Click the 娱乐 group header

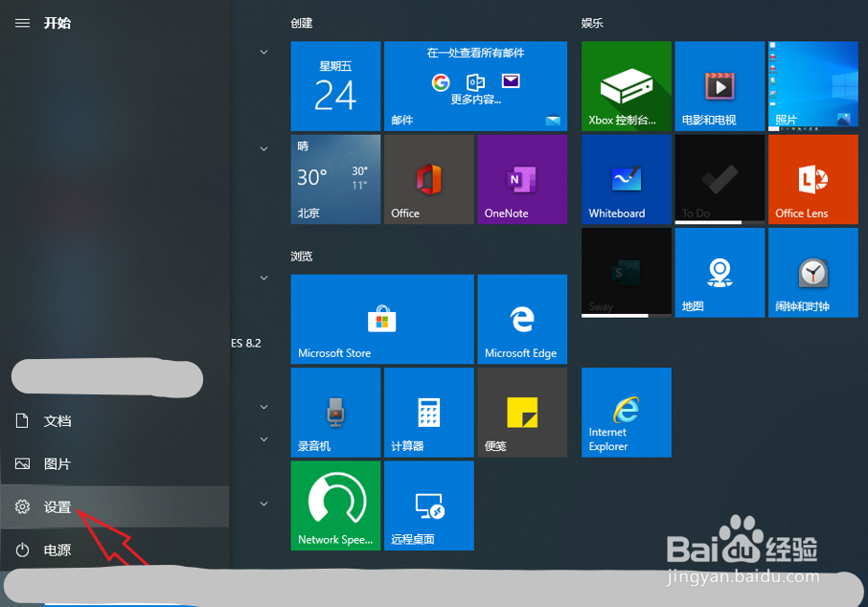(x=592, y=23)
